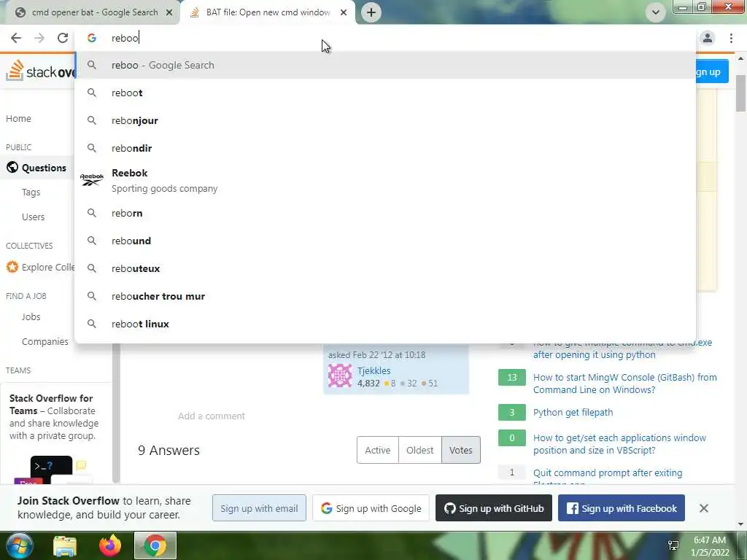Open Jobs in the sidebar

[x=31, y=316]
